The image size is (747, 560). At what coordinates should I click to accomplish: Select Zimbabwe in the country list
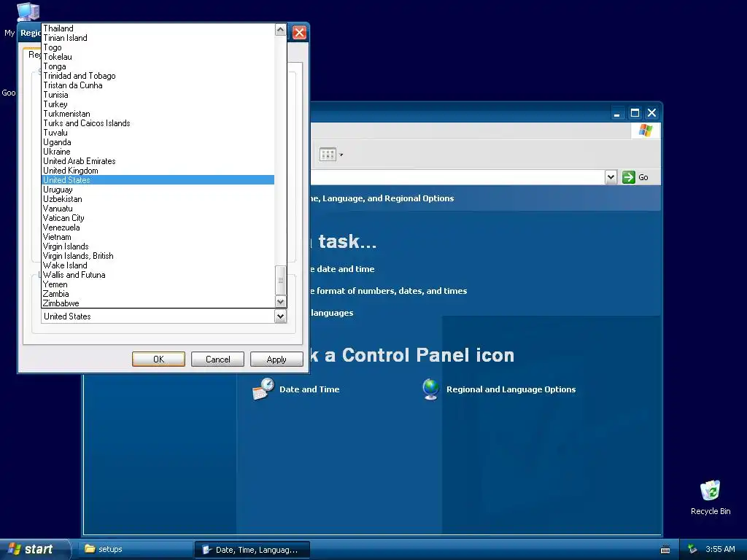click(158, 303)
